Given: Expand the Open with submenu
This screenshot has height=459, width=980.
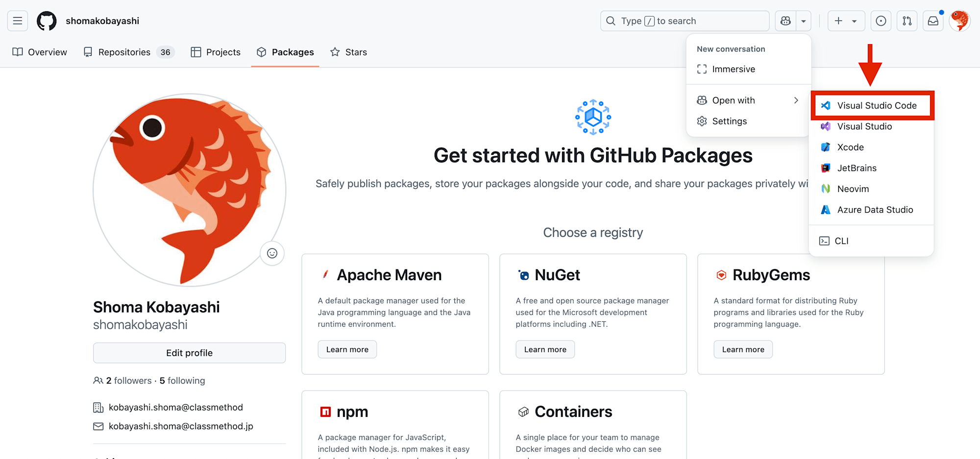Looking at the screenshot, I should tap(749, 100).
